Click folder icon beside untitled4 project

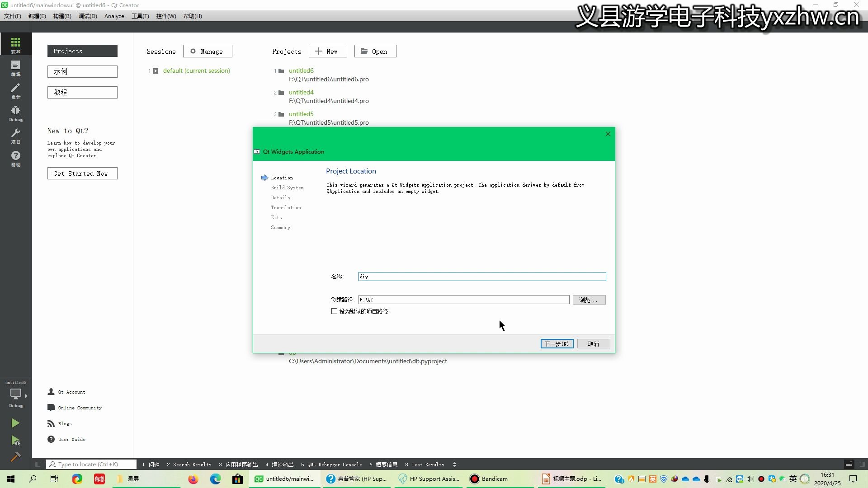[281, 93]
